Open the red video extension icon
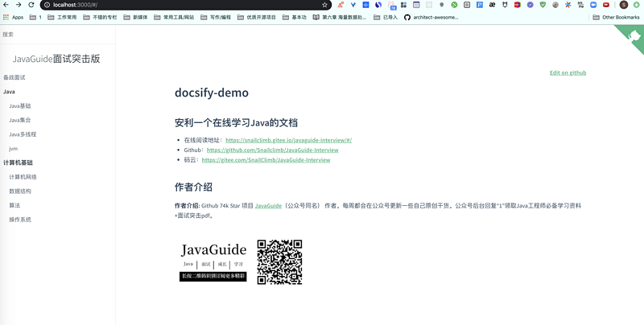 tap(606, 5)
